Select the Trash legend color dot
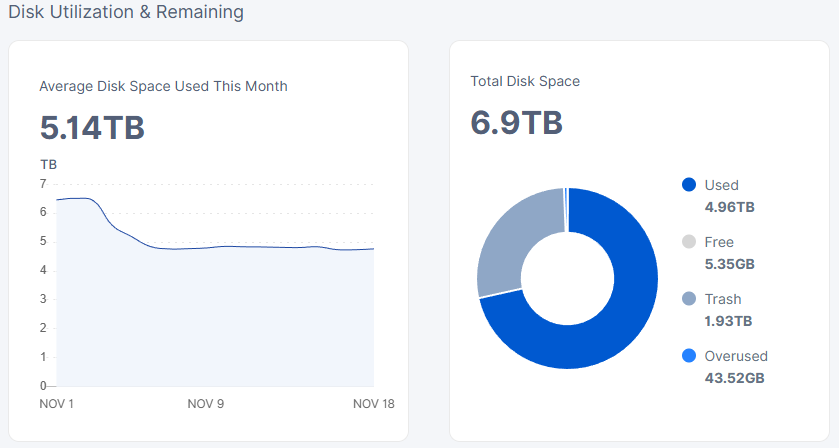Image resolution: width=839 pixels, height=448 pixels. [688, 299]
